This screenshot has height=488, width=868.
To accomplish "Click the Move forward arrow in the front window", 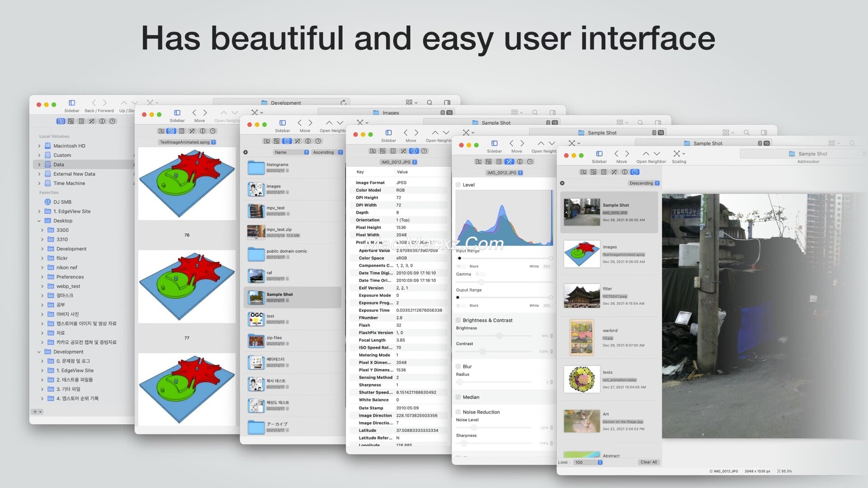I will pos(627,154).
